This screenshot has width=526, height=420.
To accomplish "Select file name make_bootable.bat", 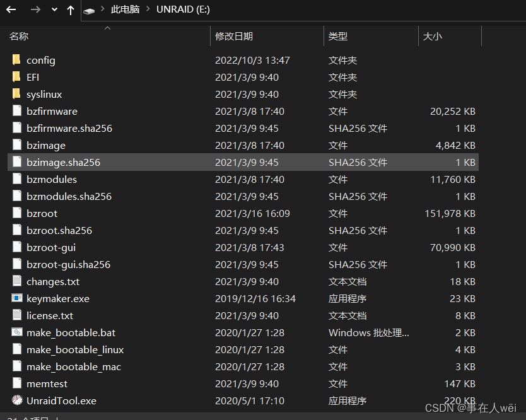I will click(71, 333).
